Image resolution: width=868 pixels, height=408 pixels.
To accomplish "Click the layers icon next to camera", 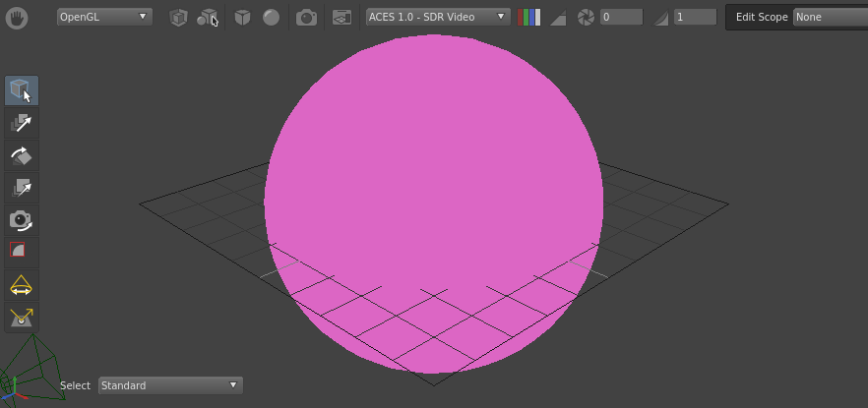I will pyautogui.click(x=341, y=17).
